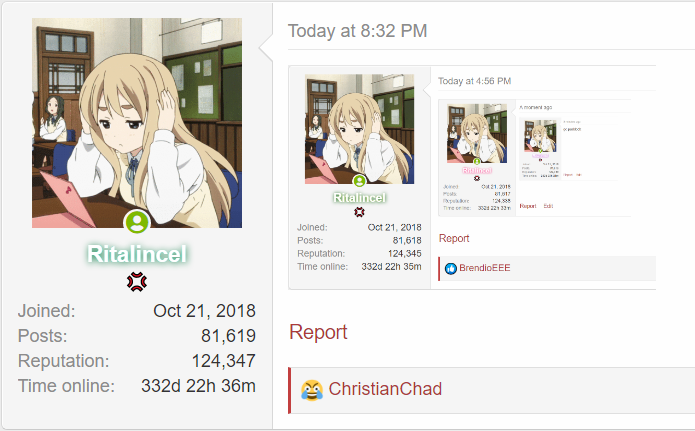Open the BrendioEEE profile link
This screenshot has width=695, height=431.
click(x=484, y=268)
